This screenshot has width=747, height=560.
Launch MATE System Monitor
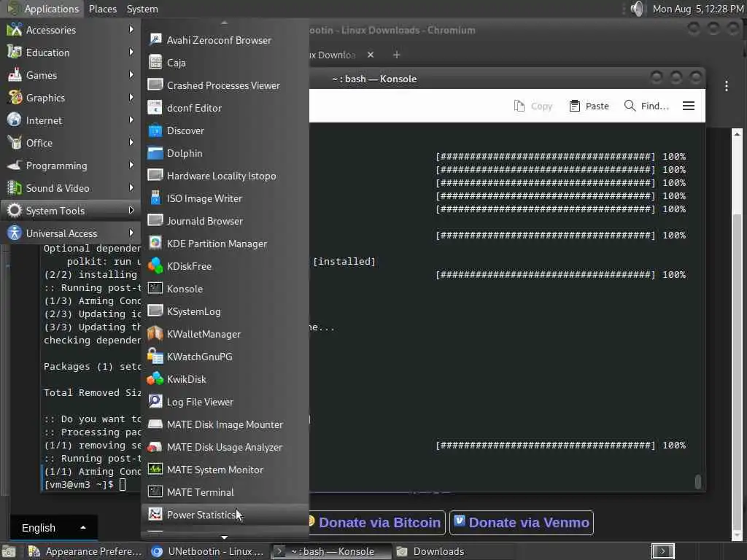point(225,470)
